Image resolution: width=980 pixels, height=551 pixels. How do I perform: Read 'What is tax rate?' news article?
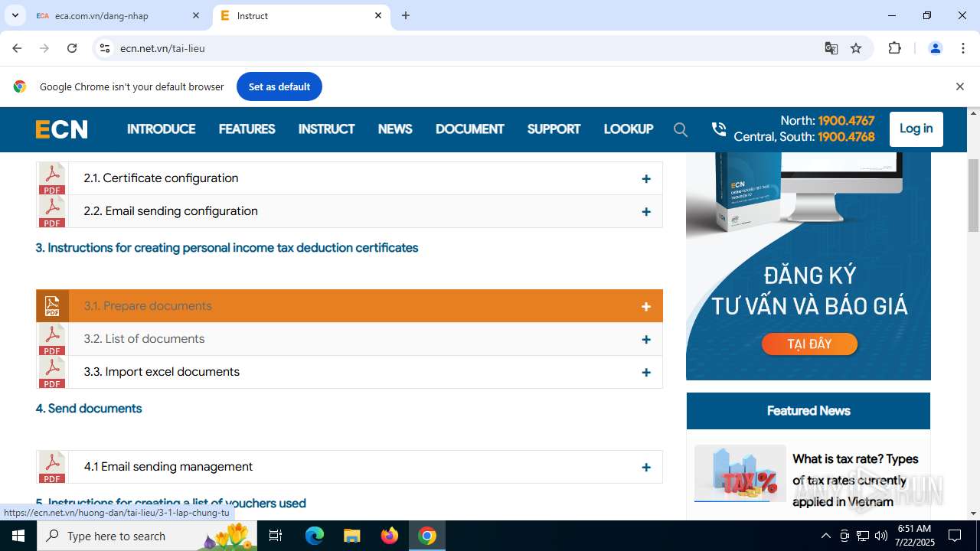coord(855,480)
